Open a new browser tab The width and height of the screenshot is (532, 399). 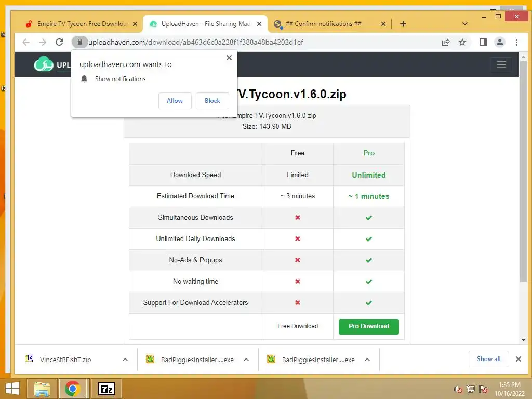click(x=403, y=24)
